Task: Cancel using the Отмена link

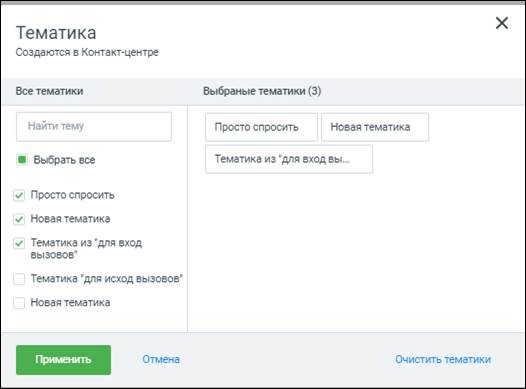Action: [x=161, y=359]
